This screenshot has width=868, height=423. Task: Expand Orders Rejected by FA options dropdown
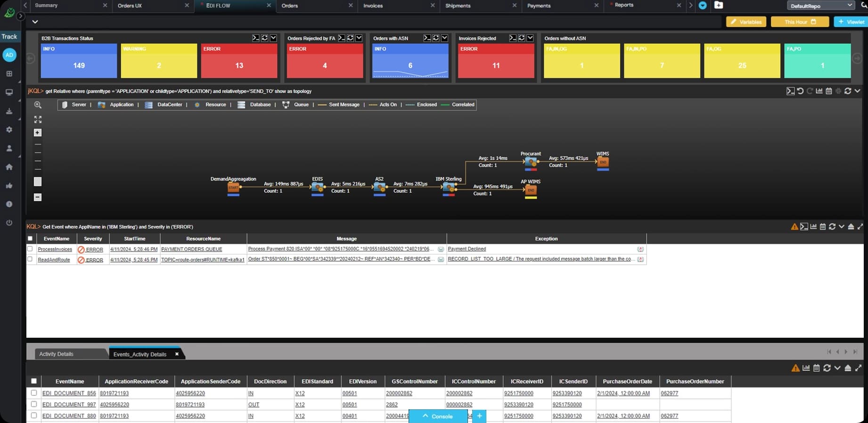tap(359, 38)
